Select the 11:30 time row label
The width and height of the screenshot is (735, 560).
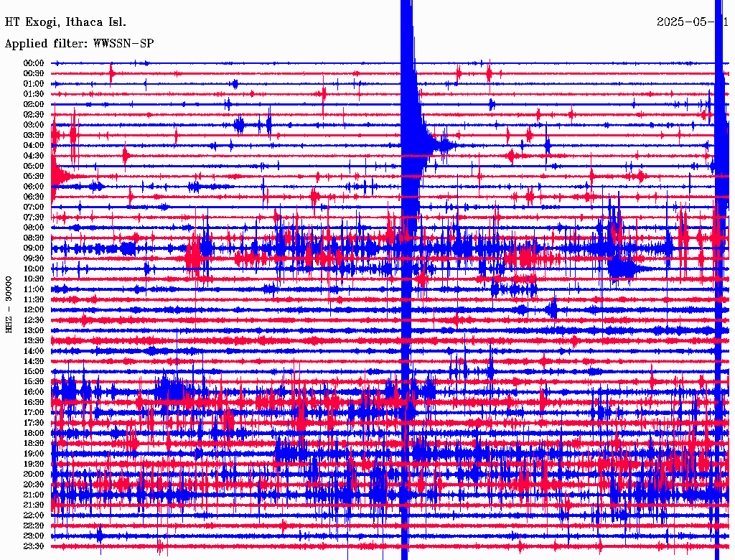click(34, 299)
